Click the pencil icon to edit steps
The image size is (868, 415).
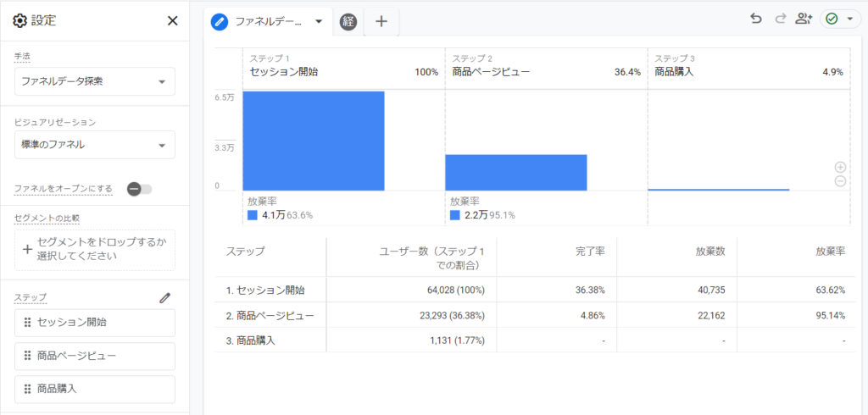pyautogui.click(x=164, y=297)
